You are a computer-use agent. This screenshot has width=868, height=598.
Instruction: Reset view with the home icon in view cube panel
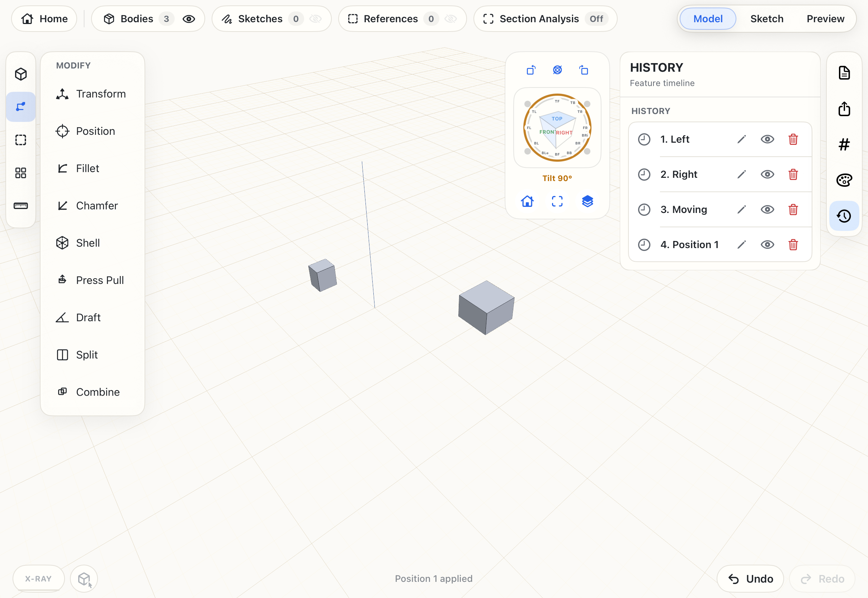pyautogui.click(x=527, y=201)
